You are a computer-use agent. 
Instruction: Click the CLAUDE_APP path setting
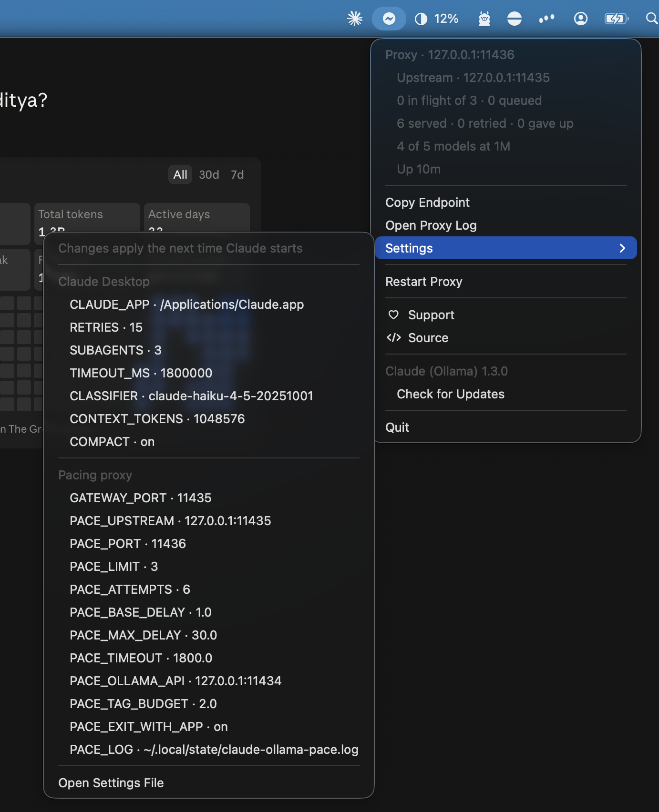[209, 304]
